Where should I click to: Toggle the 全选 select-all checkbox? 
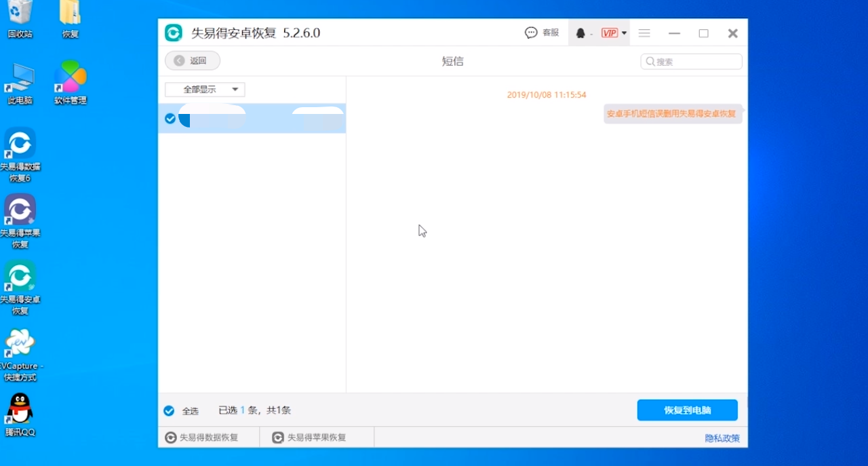[x=169, y=411]
